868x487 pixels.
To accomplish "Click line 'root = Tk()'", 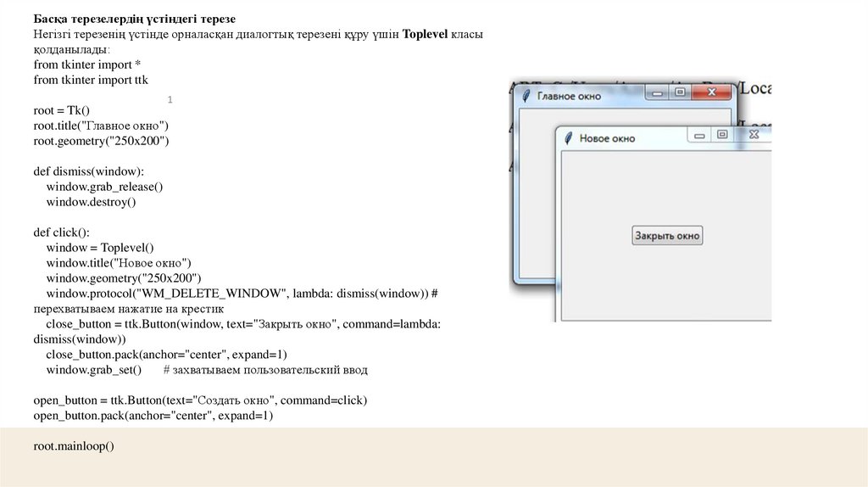I will point(61,110).
